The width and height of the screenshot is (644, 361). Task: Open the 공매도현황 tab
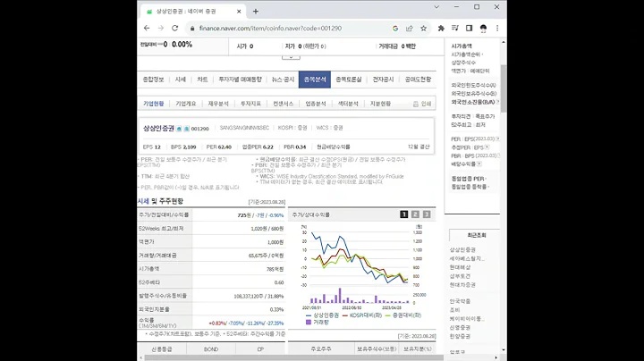coord(418,80)
